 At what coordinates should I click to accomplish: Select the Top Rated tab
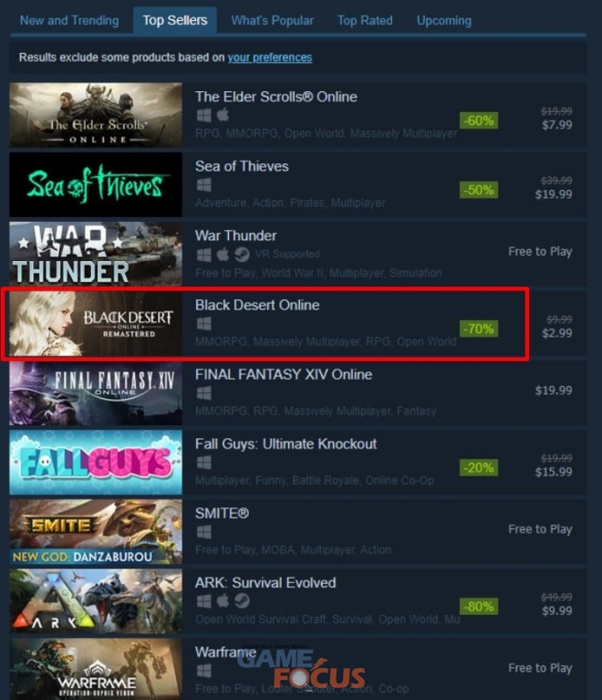[365, 21]
